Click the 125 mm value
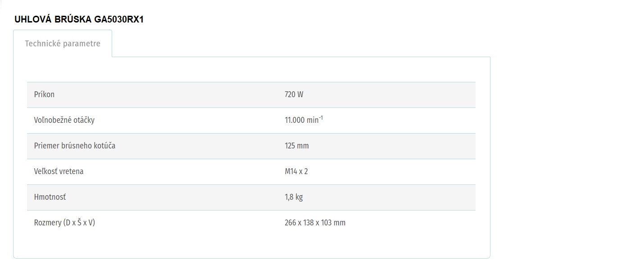Image resolution: width=644 pixels, height=278 pixels. [297, 146]
